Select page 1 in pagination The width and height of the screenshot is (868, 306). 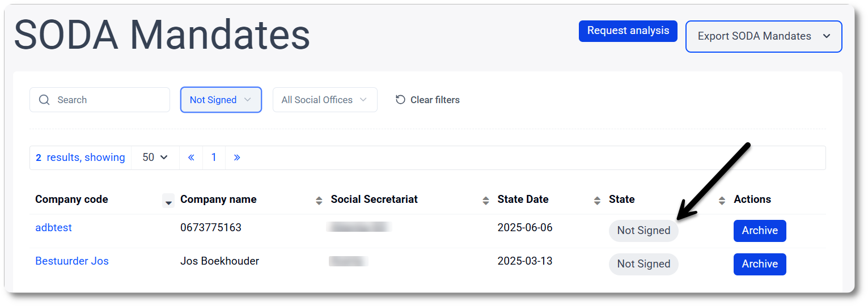(214, 158)
